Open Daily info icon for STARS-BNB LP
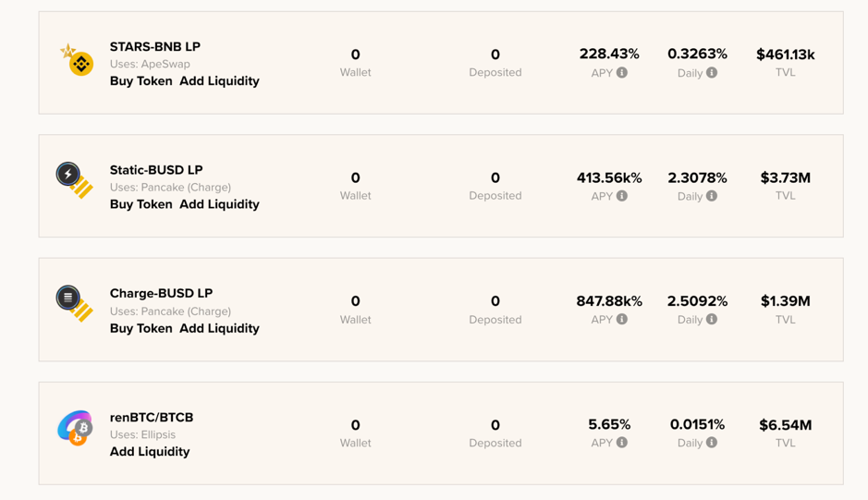The height and width of the screenshot is (500, 868). coord(712,72)
